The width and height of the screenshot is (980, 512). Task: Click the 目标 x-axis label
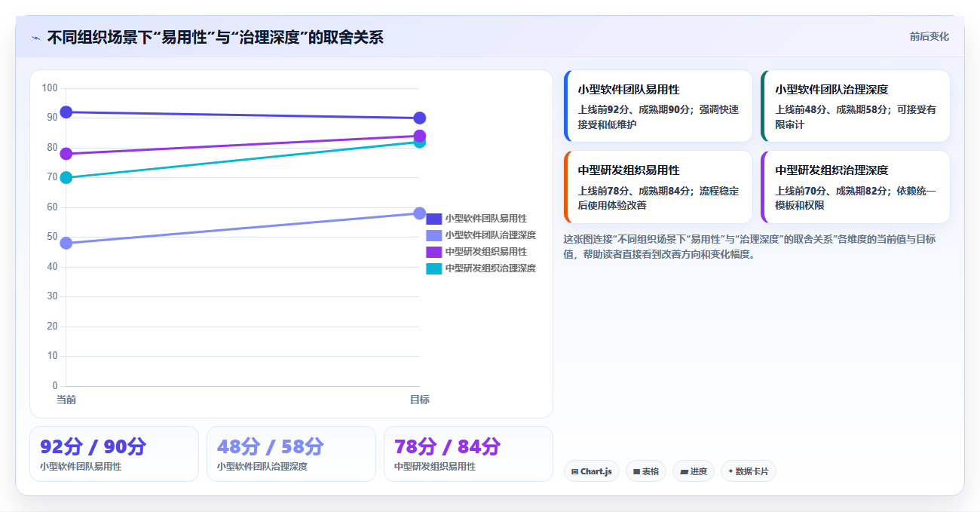pos(420,400)
